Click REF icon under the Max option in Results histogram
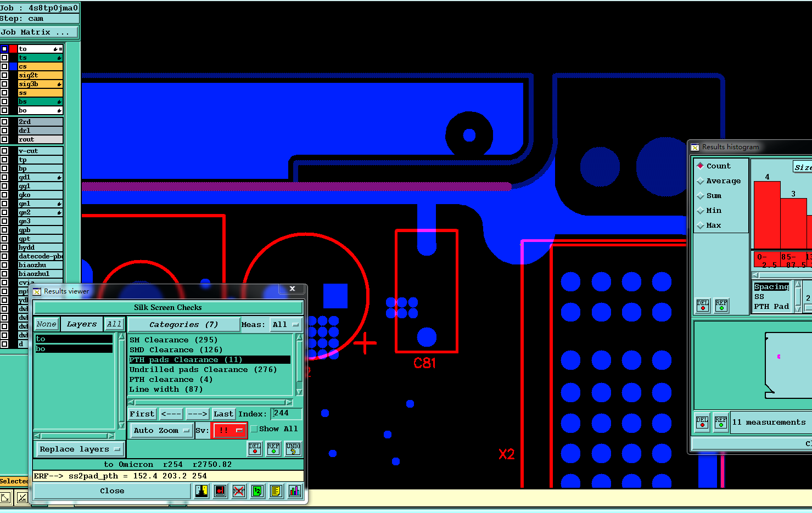The height and width of the screenshot is (513, 812). point(721,306)
